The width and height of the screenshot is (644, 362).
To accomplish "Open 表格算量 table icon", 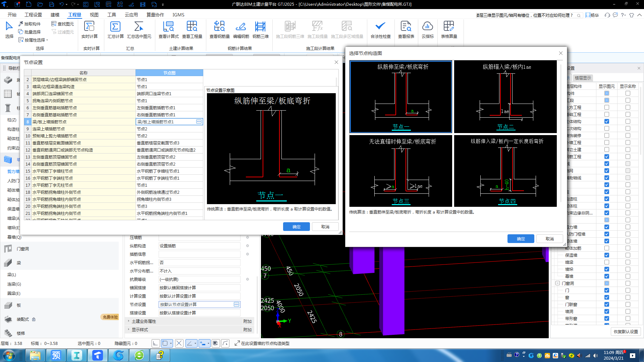I will 449,27.
